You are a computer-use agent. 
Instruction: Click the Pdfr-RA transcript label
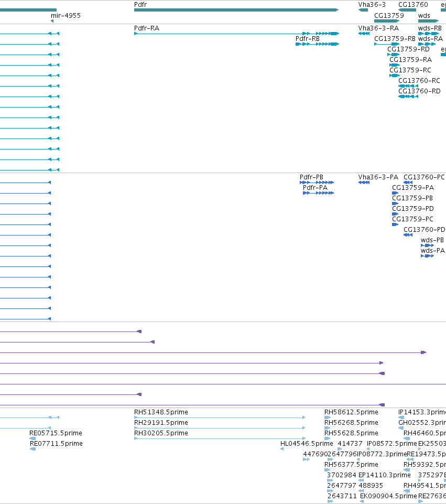tap(146, 28)
